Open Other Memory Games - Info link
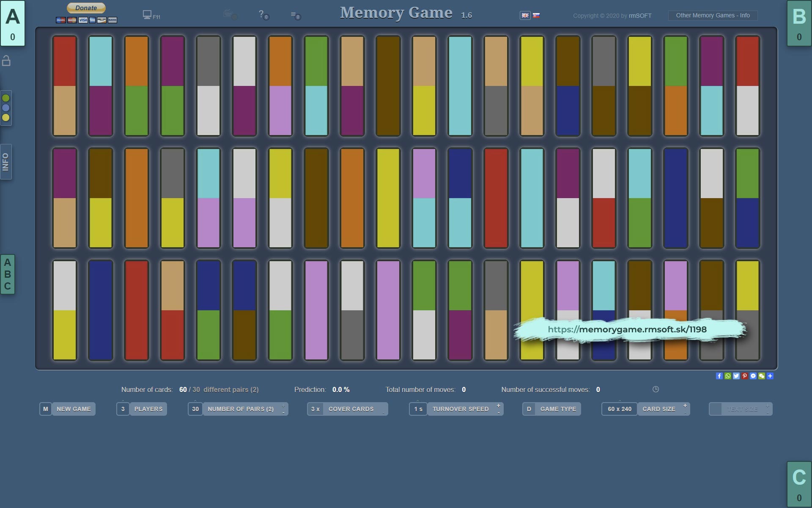The image size is (812, 508). click(713, 16)
